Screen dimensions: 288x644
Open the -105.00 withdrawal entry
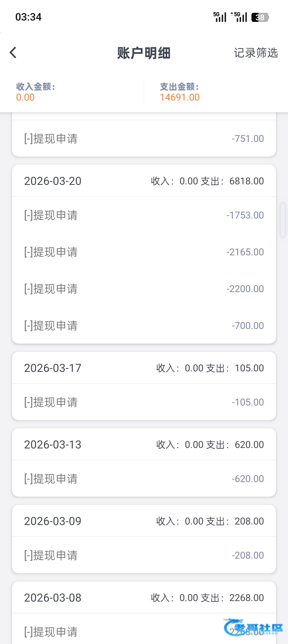coord(144,402)
